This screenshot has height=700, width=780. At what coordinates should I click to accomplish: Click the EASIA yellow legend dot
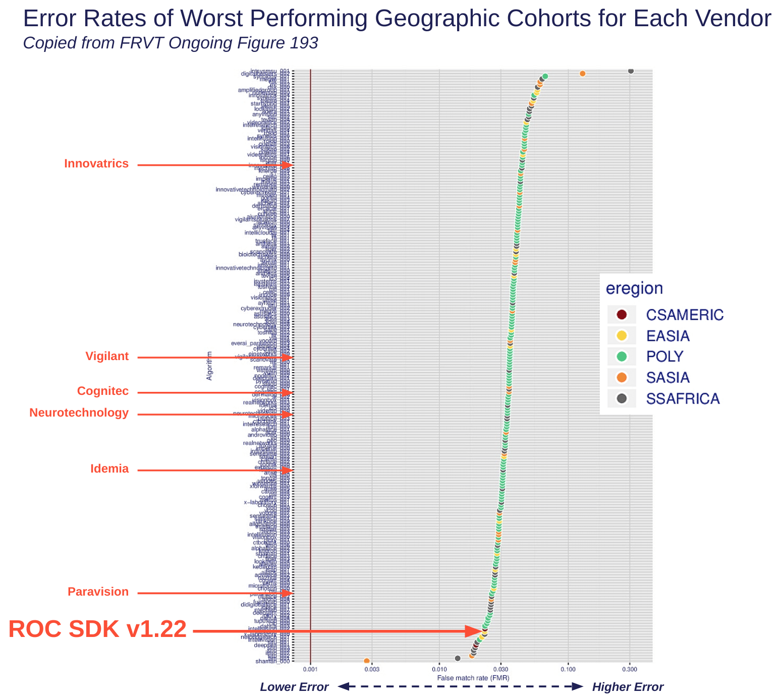click(x=622, y=335)
